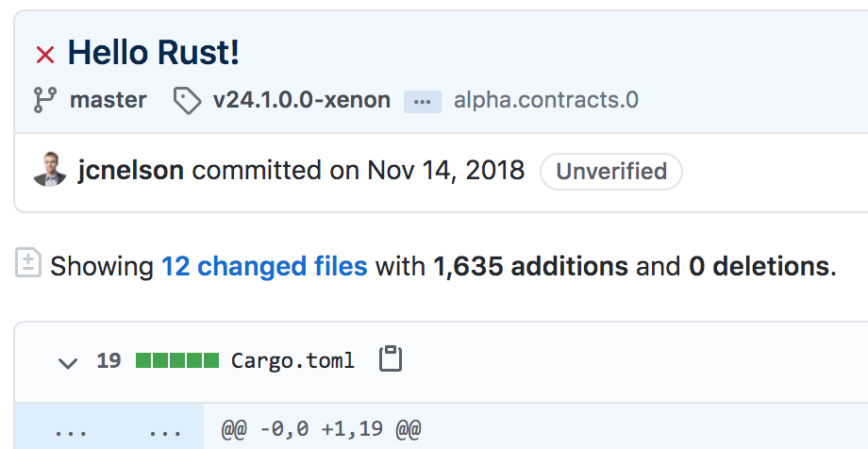Click the @@ -0,0 +1,19 @@ hunk header
This screenshot has height=449, width=868.
(321, 428)
